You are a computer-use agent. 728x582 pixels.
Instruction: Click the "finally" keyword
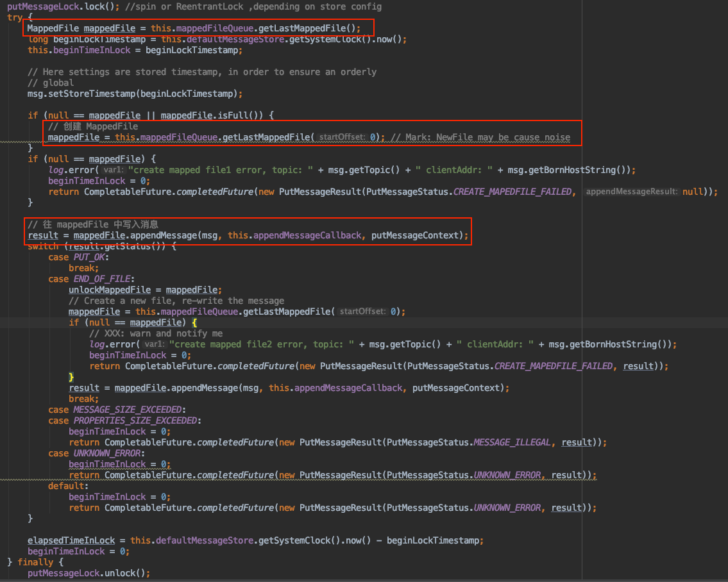tap(35, 563)
